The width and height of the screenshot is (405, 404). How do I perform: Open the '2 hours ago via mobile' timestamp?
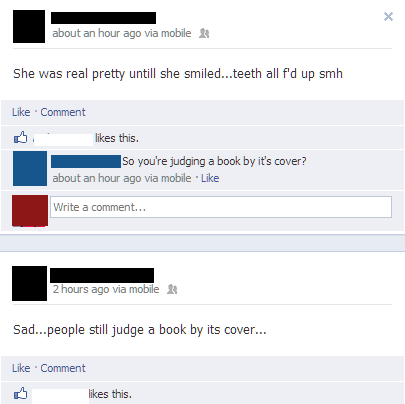106,289
